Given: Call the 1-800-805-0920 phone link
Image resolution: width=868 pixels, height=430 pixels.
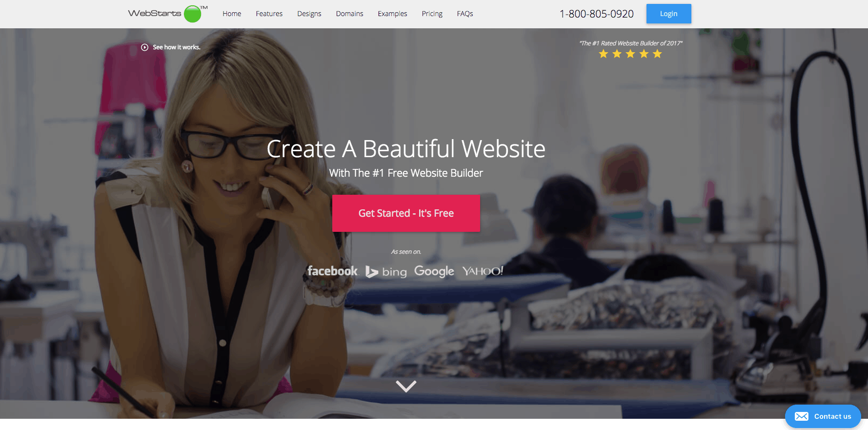Looking at the screenshot, I should tap(597, 14).
